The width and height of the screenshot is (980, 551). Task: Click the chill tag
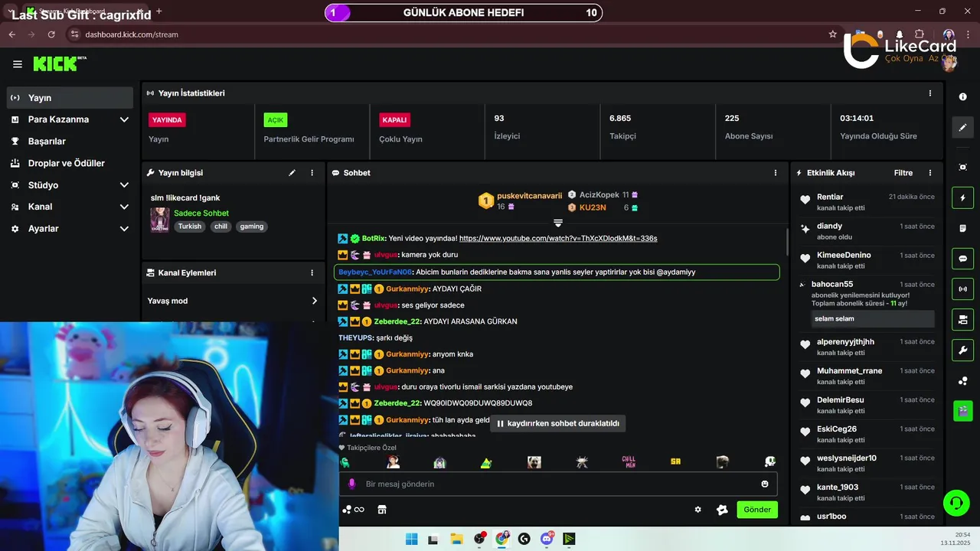coord(220,227)
